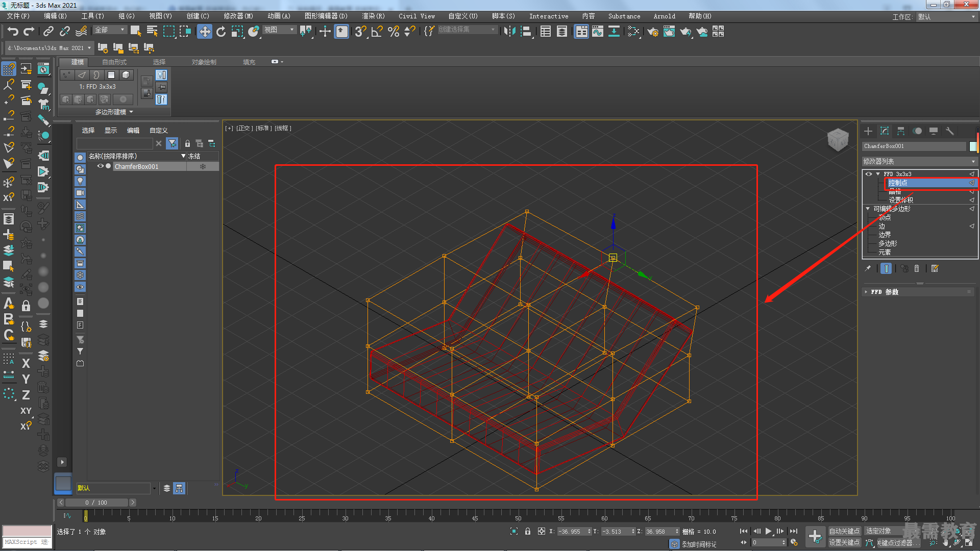Screen dimensions: 980x551
Task: Toggle the Angle Snap icon
Action: [x=377, y=32]
